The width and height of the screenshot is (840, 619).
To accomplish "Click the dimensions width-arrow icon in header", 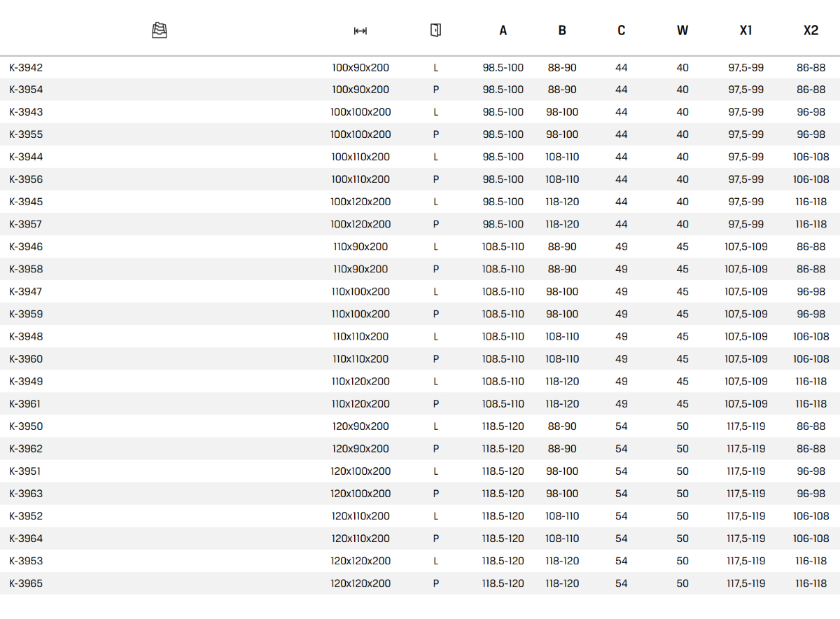I will 360,31.
